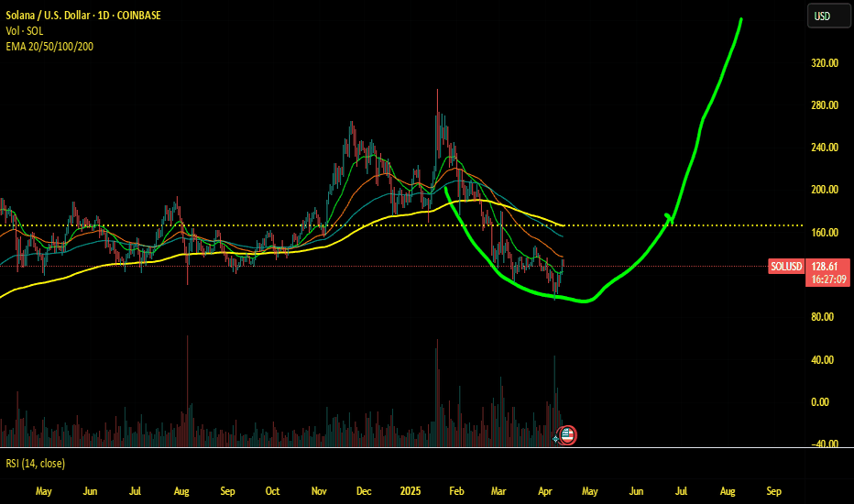This screenshot has width=854, height=504.
Task: Click the Nov label on time axis
Action: pyautogui.click(x=319, y=491)
